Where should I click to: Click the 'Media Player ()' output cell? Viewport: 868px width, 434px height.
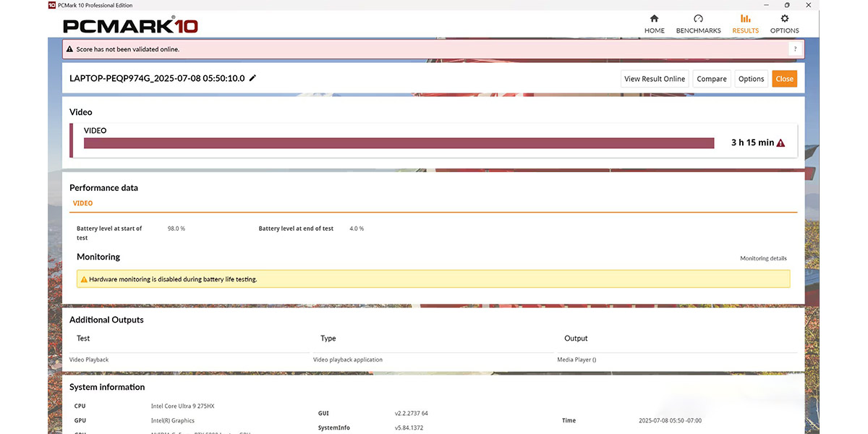click(576, 359)
